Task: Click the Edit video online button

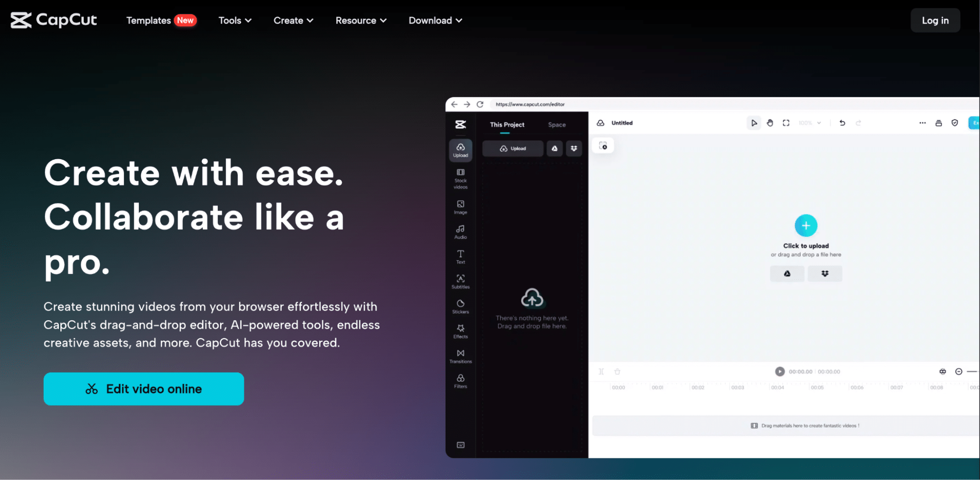Action: 144,389
